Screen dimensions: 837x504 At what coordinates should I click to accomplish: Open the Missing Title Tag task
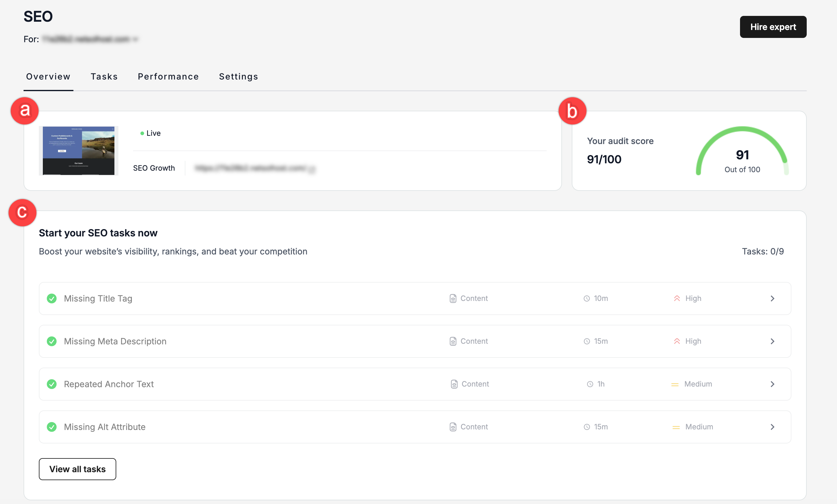point(415,298)
